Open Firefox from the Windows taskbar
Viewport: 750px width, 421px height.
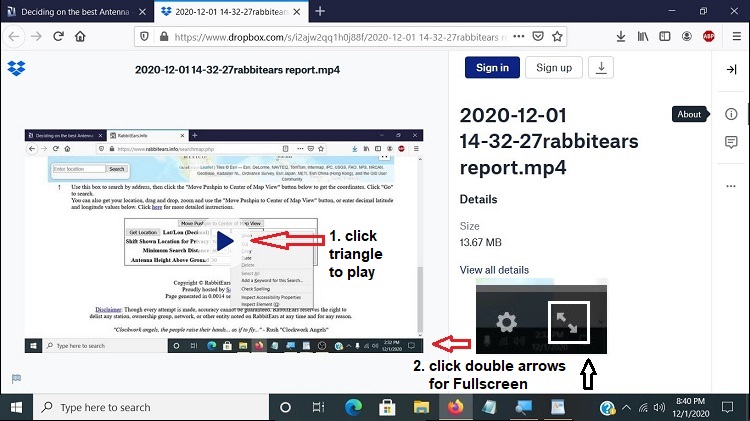tap(455, 407)
